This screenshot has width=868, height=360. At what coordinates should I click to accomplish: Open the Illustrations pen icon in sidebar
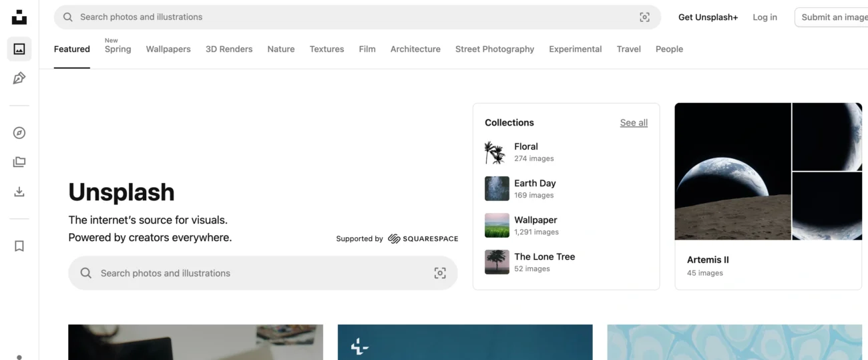(19, 78)
